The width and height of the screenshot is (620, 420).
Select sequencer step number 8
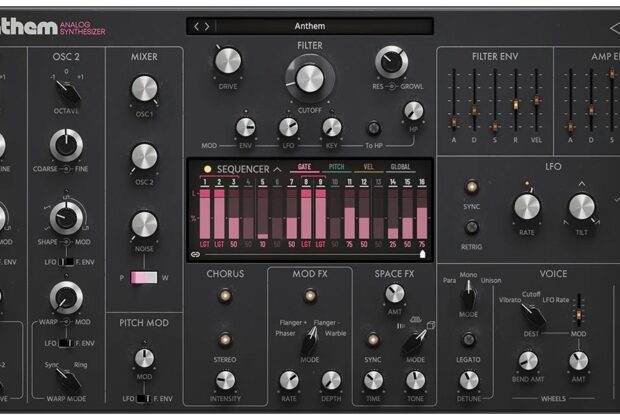(x=306, y=182)
